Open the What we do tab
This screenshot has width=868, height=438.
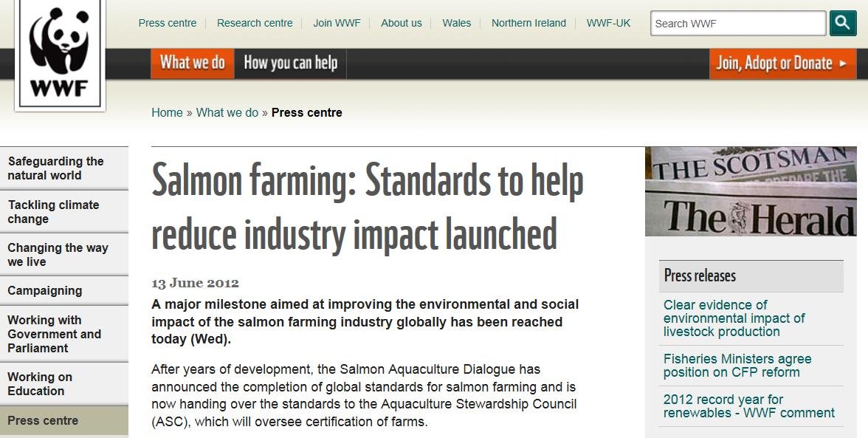click(193, 64)
